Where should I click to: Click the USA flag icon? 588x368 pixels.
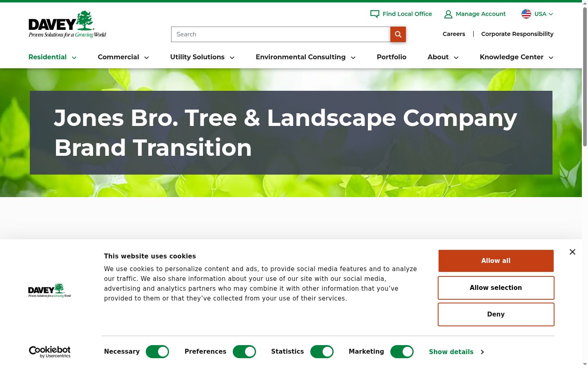coord(526,14)
